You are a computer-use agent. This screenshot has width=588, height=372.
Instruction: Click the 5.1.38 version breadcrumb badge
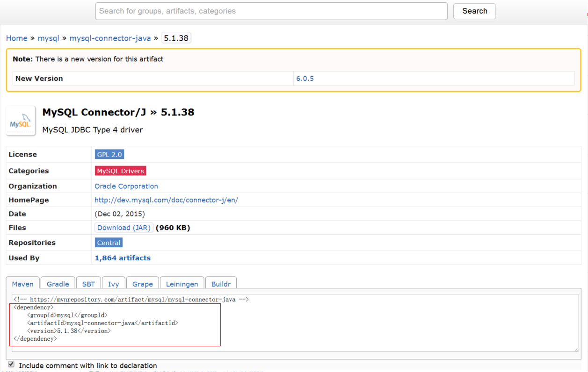click(x=176, y=38)
